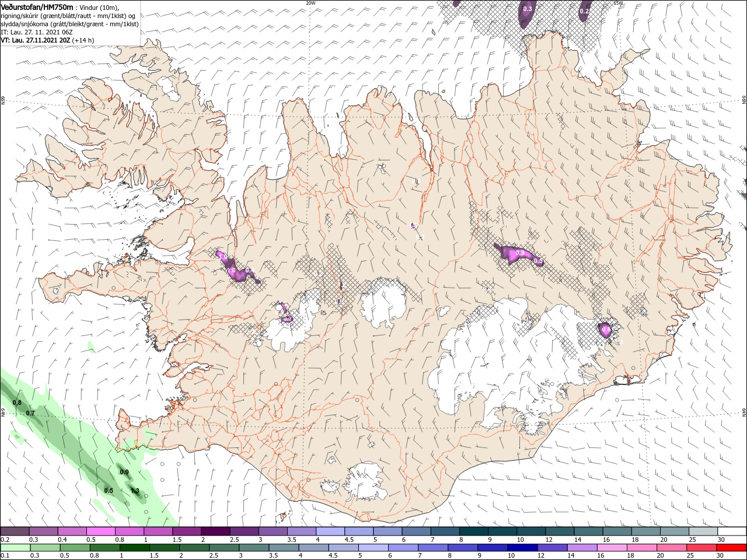
Task: Pick the red-pink legend swatch starting at 25
Action: pos(701,548)
